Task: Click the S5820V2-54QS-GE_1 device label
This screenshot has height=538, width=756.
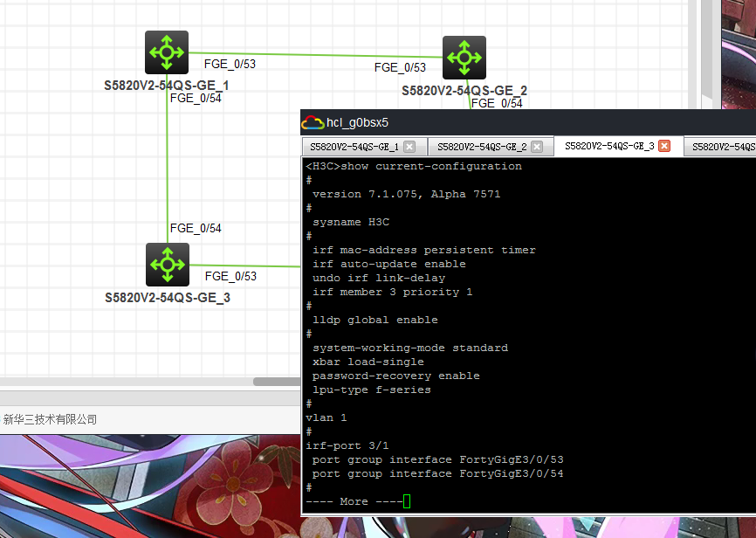Action: coord(167,86)
